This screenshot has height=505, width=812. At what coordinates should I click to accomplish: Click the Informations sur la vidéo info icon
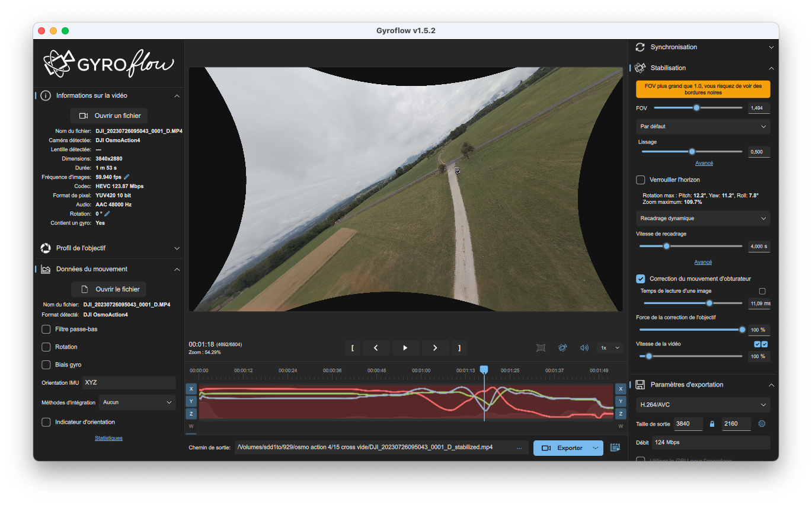tap(46, 95)
